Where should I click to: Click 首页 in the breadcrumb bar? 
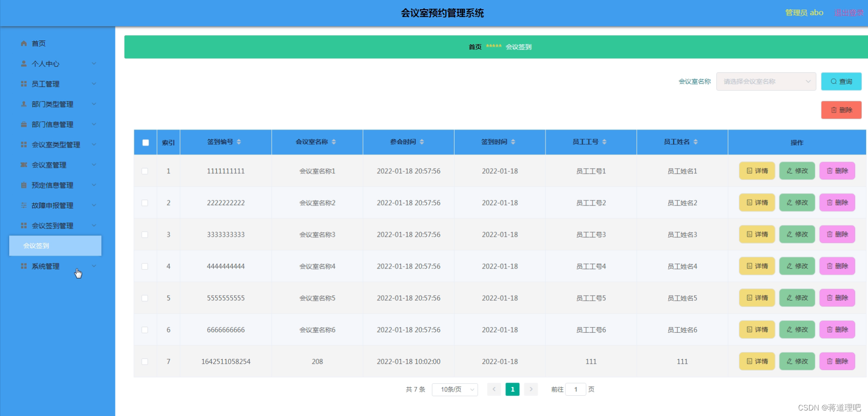(x=475, y=47)
